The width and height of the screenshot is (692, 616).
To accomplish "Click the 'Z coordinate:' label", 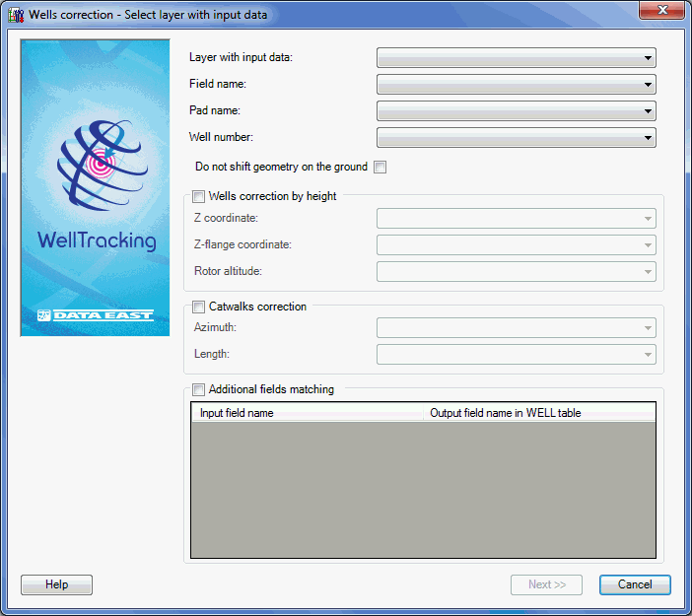I will 226,218.
